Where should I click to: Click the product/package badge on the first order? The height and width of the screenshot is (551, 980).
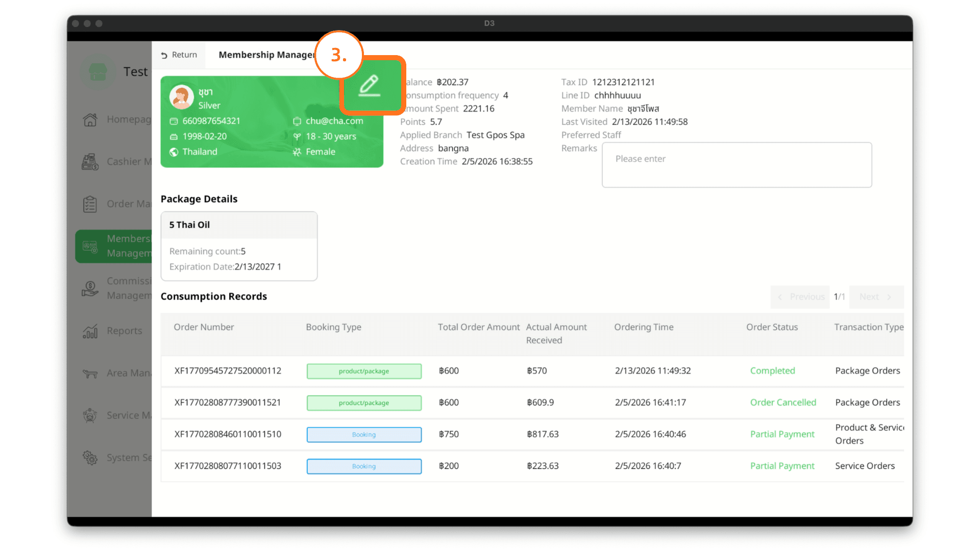pos(364,371)
